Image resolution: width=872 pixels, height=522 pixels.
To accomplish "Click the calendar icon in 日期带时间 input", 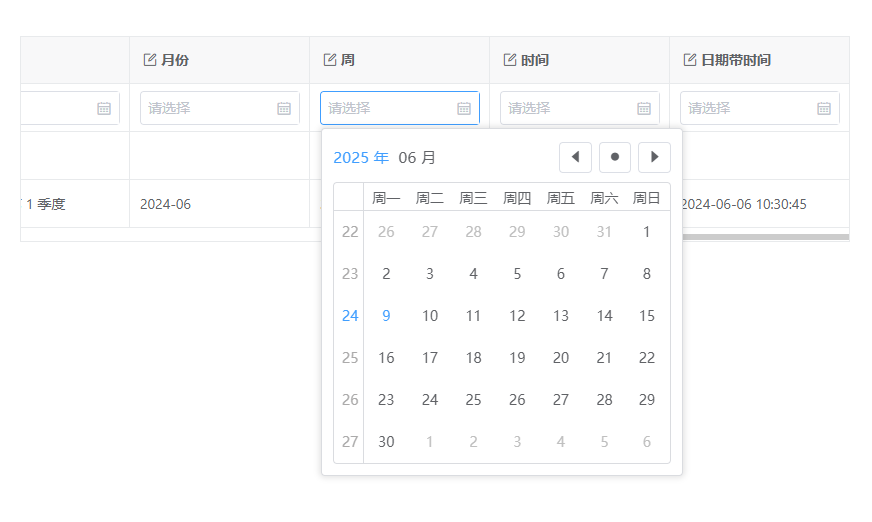I will 824,108.
